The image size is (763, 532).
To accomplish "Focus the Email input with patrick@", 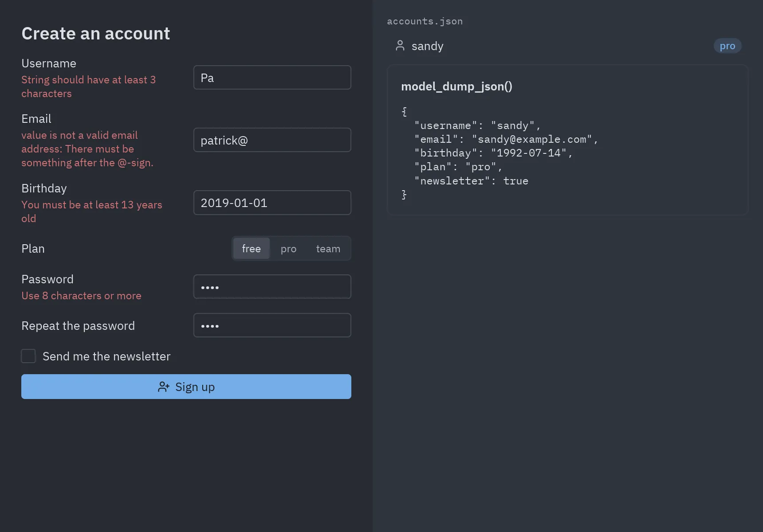I will point(272,140).
